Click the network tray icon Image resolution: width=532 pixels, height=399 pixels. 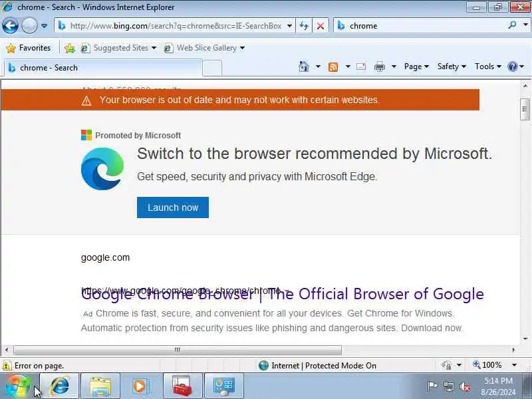pyautogui.click(x=448, y=386)
